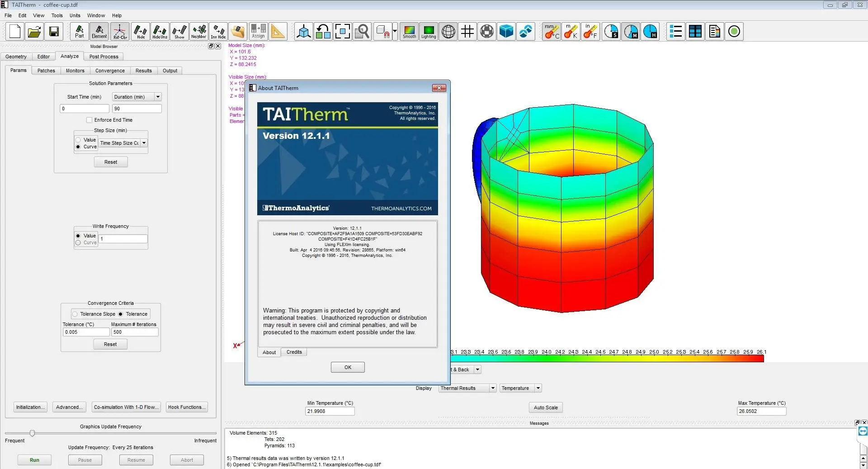
Task: Choose the Tolerance radio option
Action: click(x=121, y=314)
